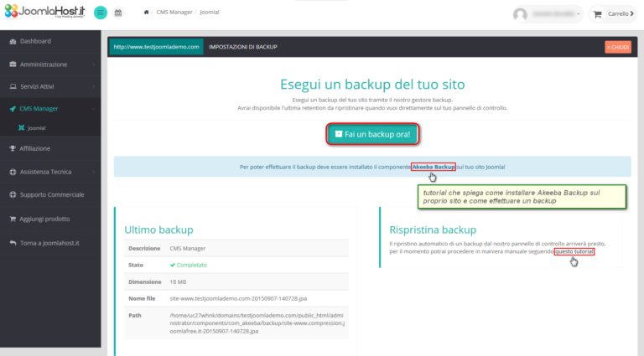Viewport: 644px width, 356px height.
Task: Click the Supporto Commerciale lifebuoy icon
Action: click(x=12, y=194)
